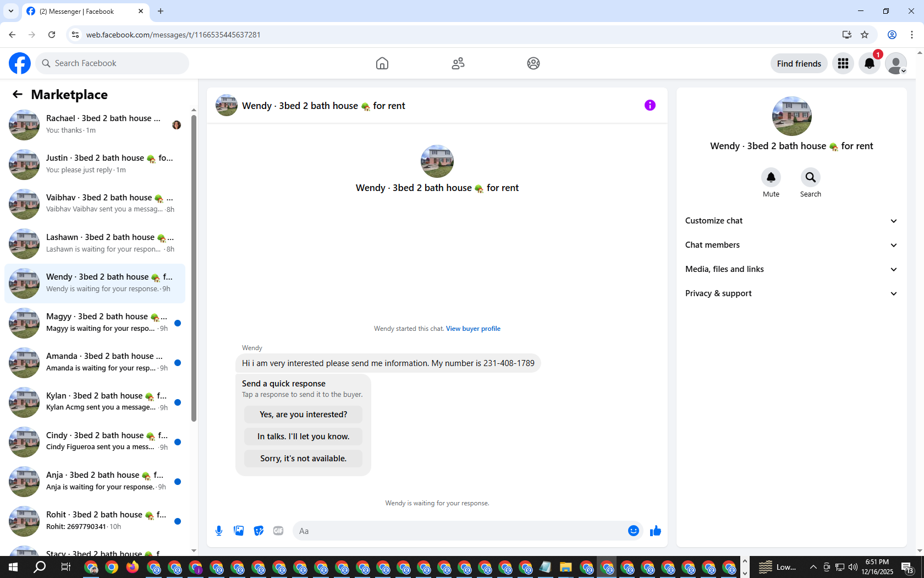Close the Messenger browser tab
The width and height of the screenshot is (924, 578).
click(141, 11)
